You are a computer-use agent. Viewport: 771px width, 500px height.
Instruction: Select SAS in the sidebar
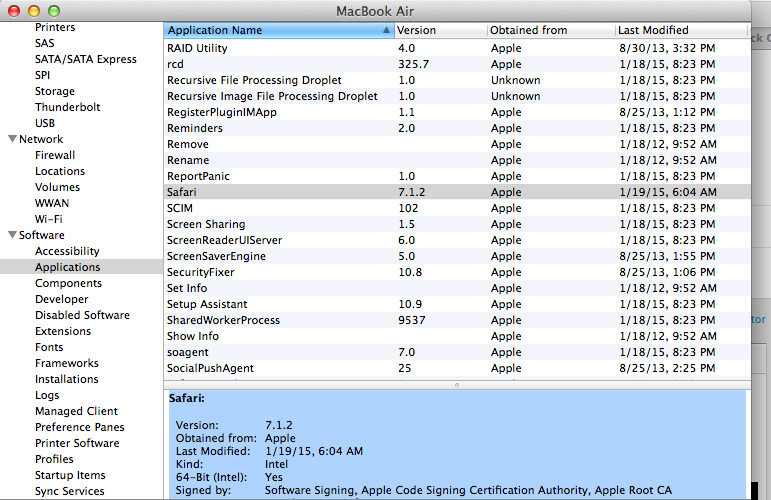click(45, 43)
